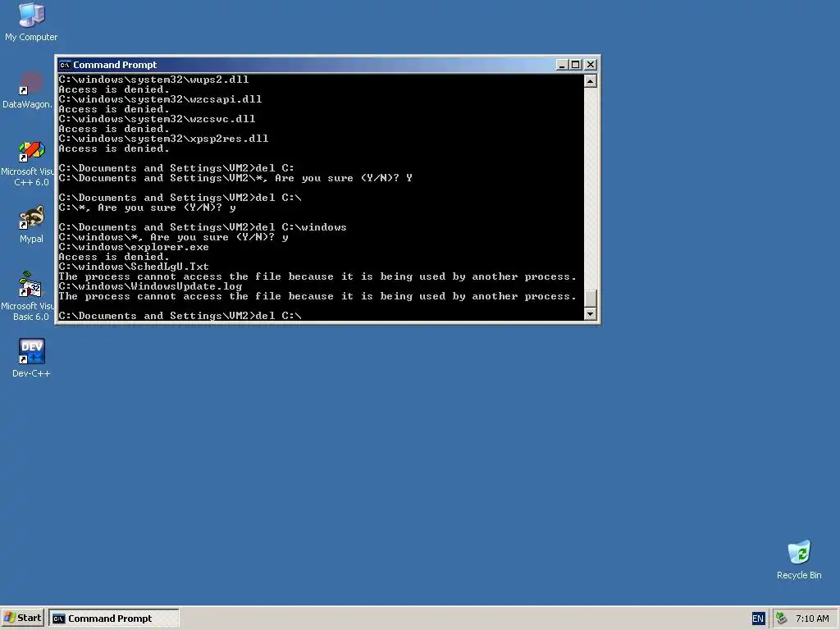
Task: Select the Microsoft Visual Basic 6.0 shortcut
Action: [30, 297]
